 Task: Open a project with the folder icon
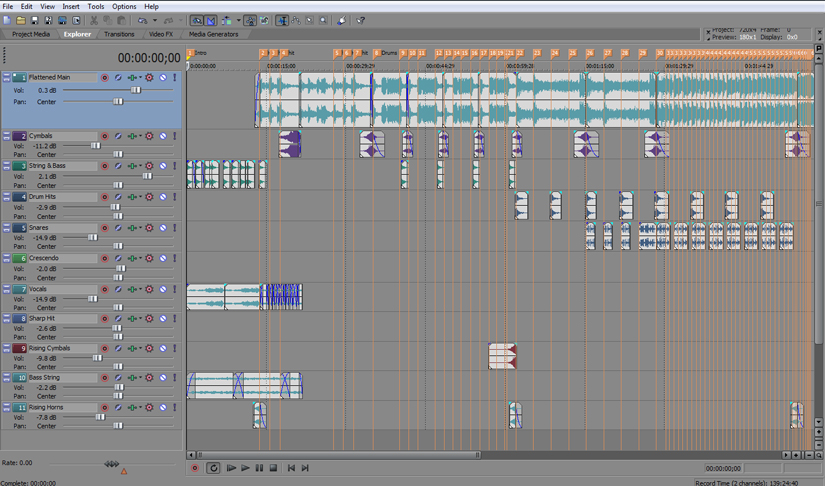coord(21,21)
